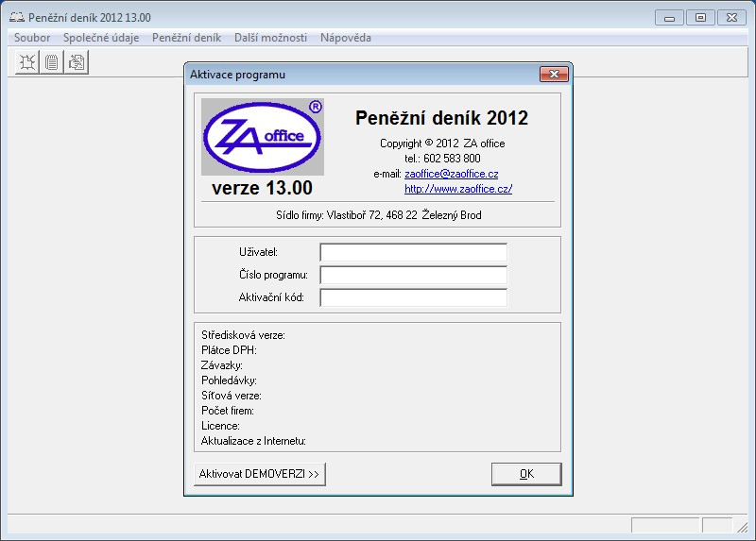Focus the Uživatel input field
The image size is (756, 541).
pos(413,252)
